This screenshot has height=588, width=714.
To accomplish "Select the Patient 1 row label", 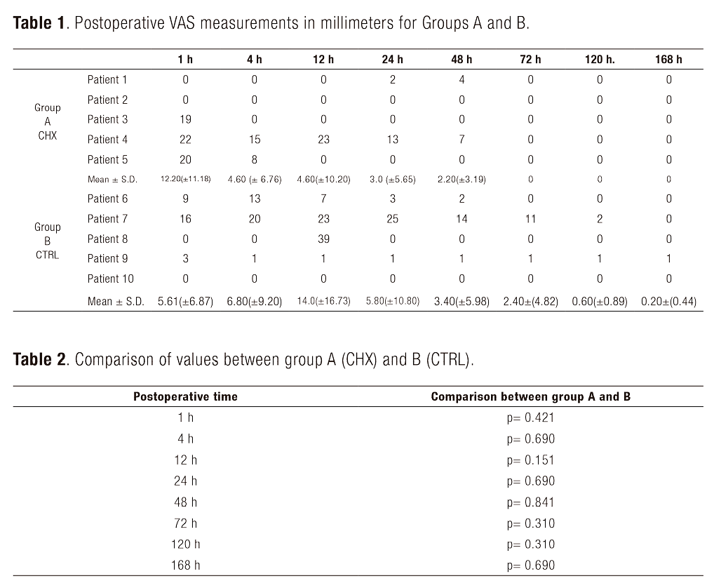I will 107,80.
